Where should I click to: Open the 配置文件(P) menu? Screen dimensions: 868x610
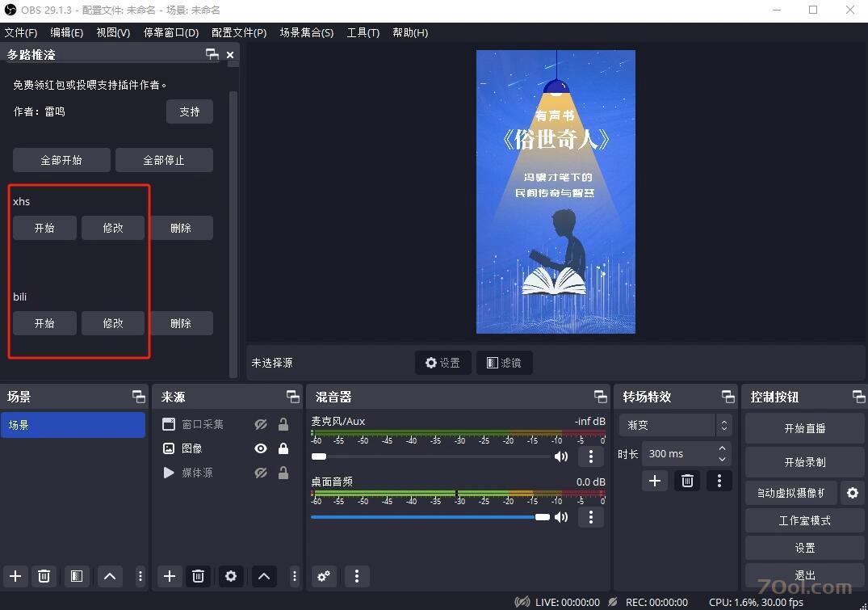239,32
